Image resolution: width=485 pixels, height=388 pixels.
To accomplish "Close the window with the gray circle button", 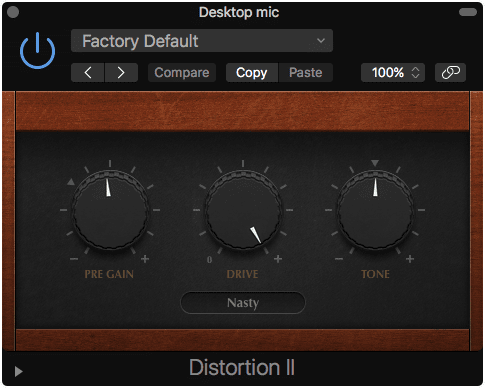I will (13, 12).
